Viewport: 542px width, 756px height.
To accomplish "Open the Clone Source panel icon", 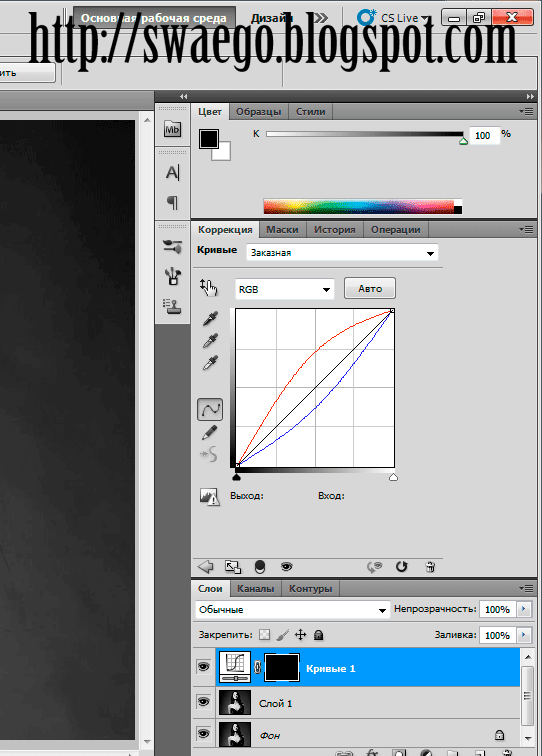I will coord(172,306).
